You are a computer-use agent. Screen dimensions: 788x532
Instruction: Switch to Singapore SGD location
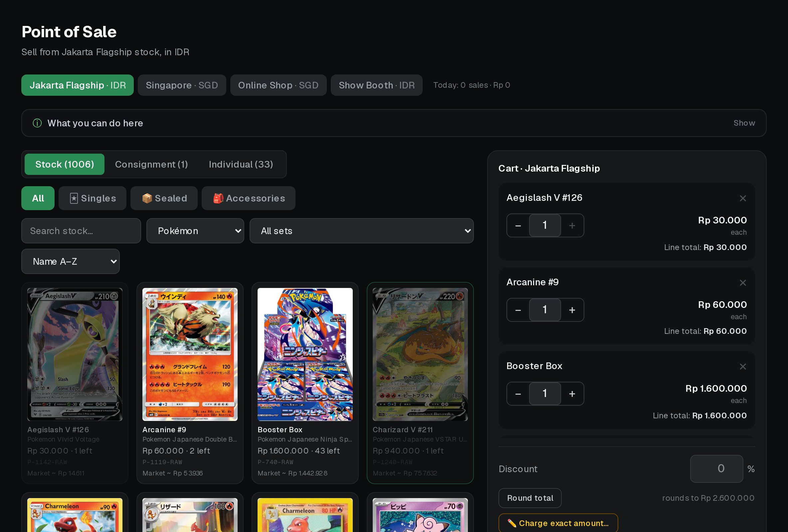pos(182,85)
